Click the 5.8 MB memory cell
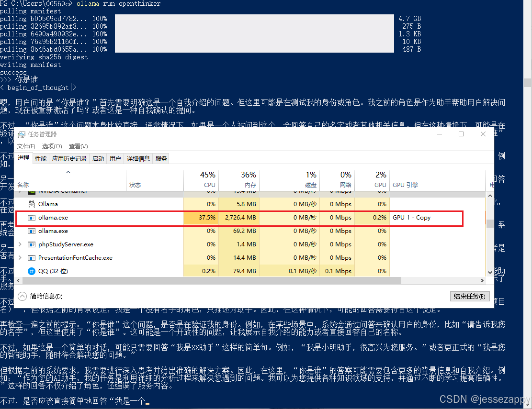Image resolution: width=532 pixels, height=409 pixels. pos(239,204)
